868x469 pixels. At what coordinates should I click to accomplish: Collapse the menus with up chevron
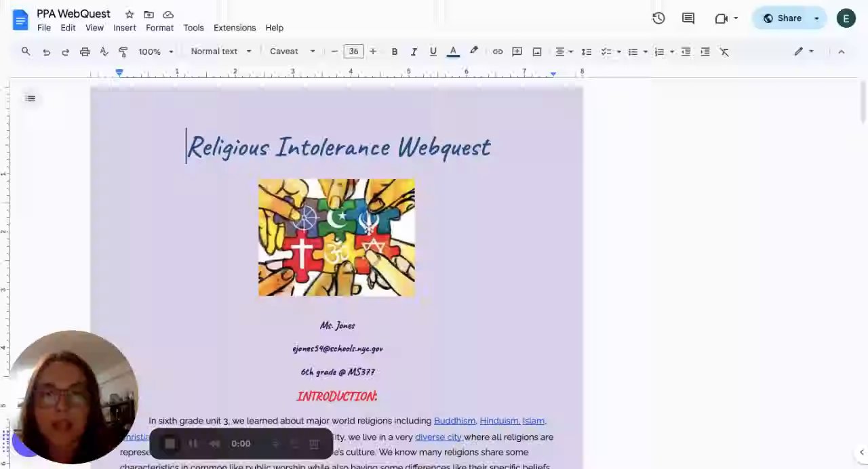click(841, 52)
